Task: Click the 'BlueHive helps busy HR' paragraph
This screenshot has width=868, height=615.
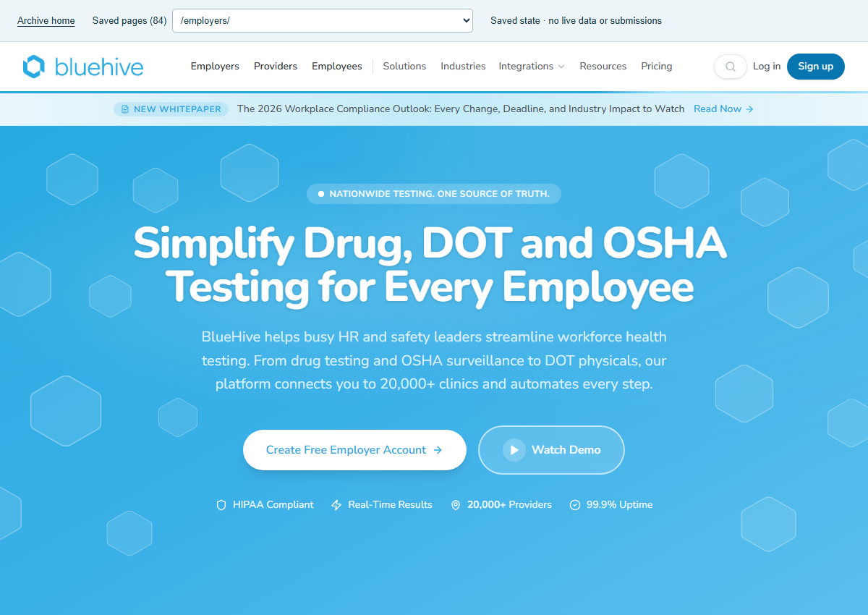Action: click(x=434, y=360)
